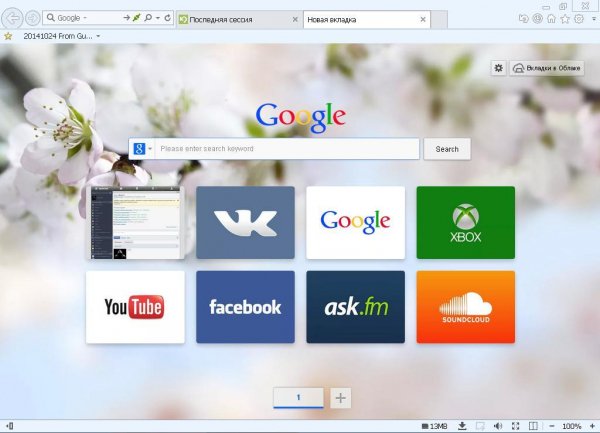The image size is (600, 433).
Task: Click the undo closed tab icon
Action: 523,18
